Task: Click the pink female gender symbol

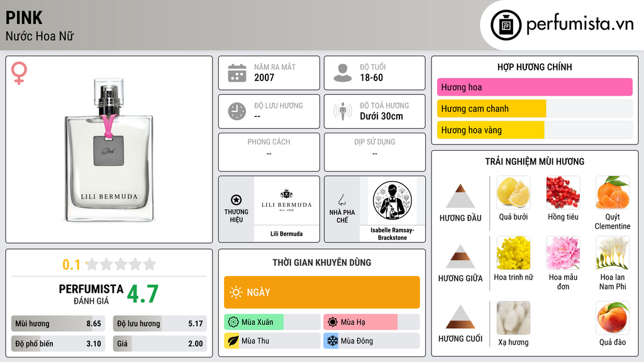Action: 19,73
